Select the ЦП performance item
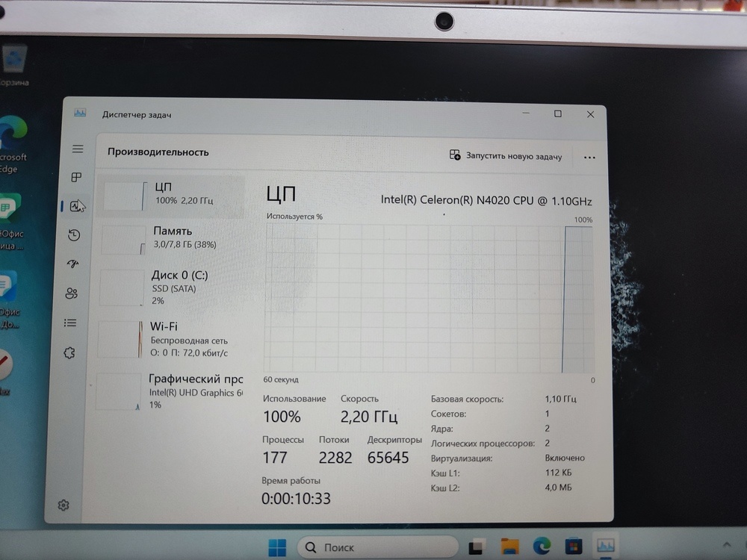This screenshot has height=560, width=747. coord(172,194)
